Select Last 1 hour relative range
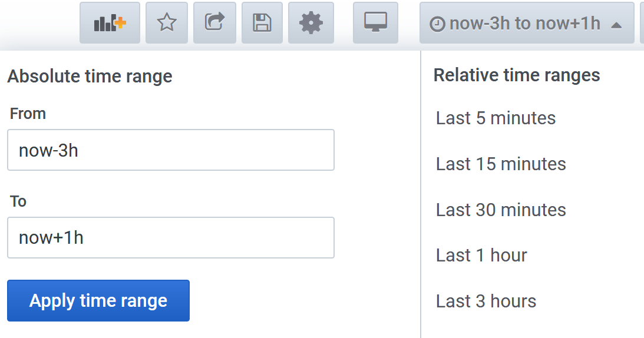644x338 pixels. pos(481,256)
